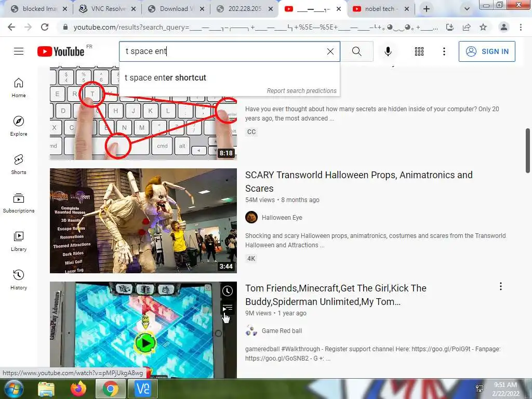Image resolution: width=532 pixels, height=399 pixels.
Task: Click the magnifier search button
Action: tap(356, 51)
